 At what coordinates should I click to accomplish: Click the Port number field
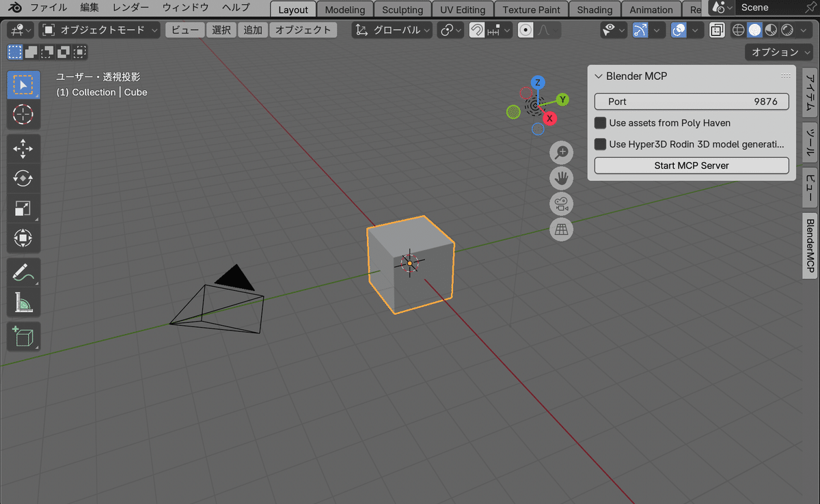(691, 101)
